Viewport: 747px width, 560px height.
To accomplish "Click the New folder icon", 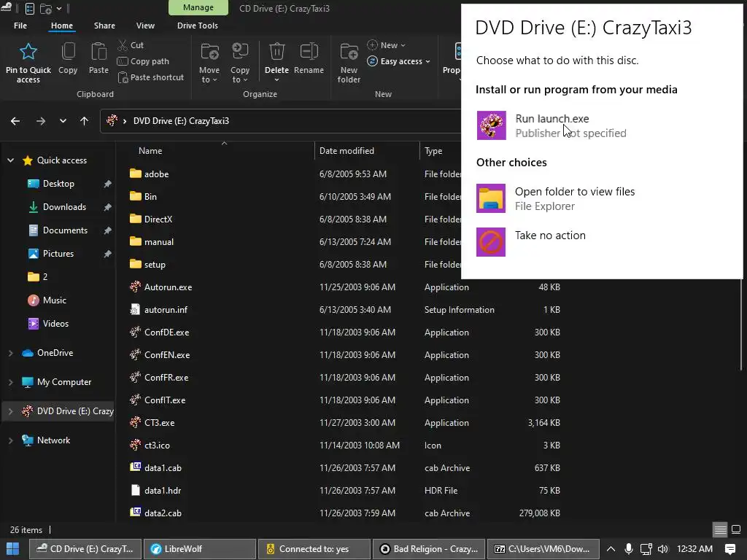I will (349, 52).
